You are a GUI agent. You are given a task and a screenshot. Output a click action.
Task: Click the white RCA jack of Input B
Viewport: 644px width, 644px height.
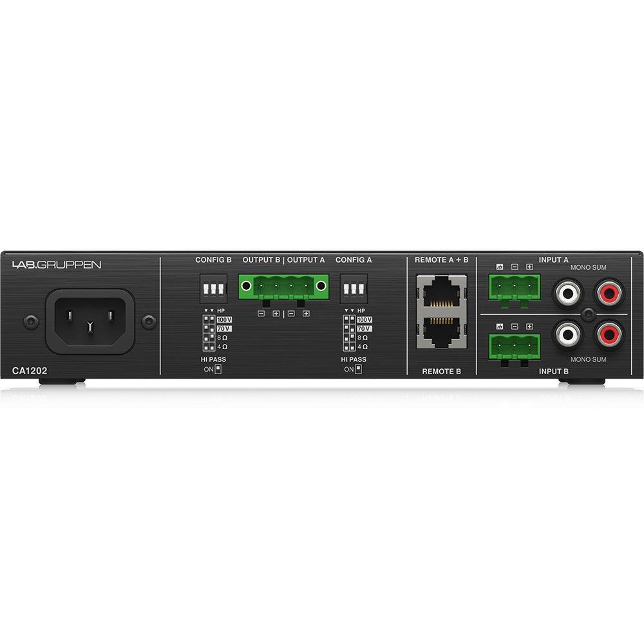(569, 334)
